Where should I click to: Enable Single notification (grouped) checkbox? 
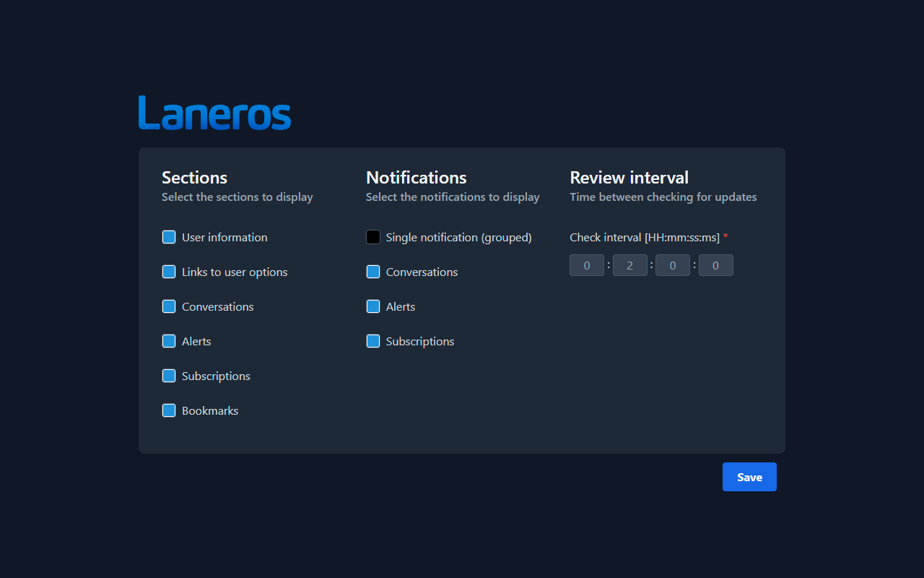[x=373, y=237]
